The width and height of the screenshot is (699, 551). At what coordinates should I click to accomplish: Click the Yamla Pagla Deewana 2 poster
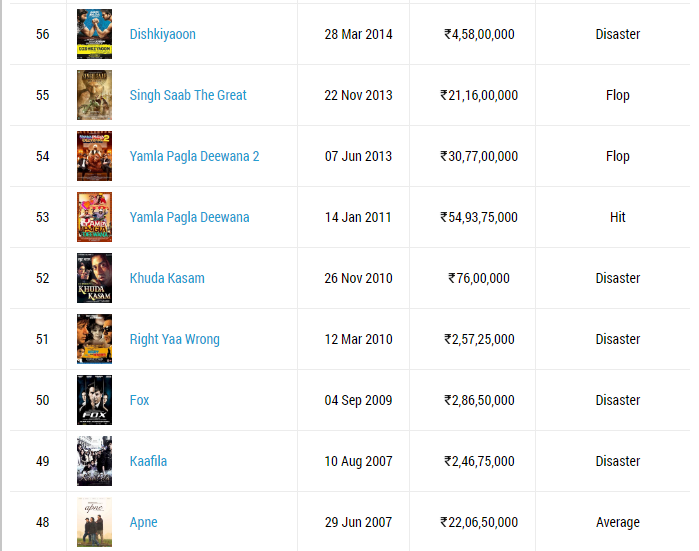[95, 156]
